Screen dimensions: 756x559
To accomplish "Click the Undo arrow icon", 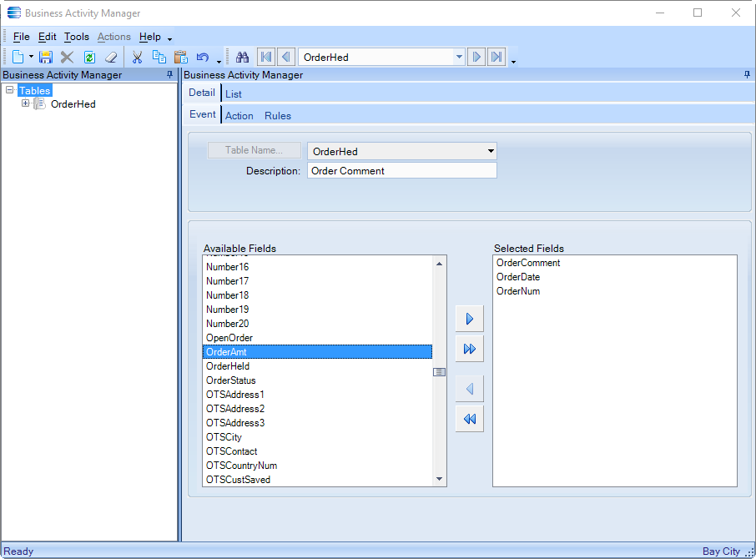I will (202, 58).
